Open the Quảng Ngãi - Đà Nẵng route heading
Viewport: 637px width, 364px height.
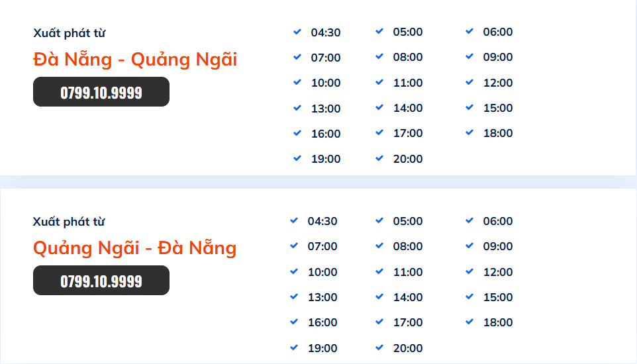(x=135, y=248)
